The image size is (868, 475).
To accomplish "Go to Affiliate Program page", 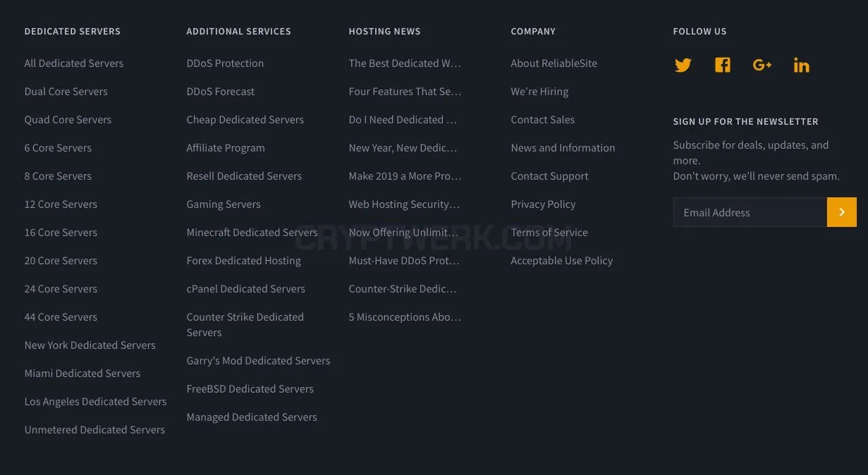I will click(x=226, y=148).
